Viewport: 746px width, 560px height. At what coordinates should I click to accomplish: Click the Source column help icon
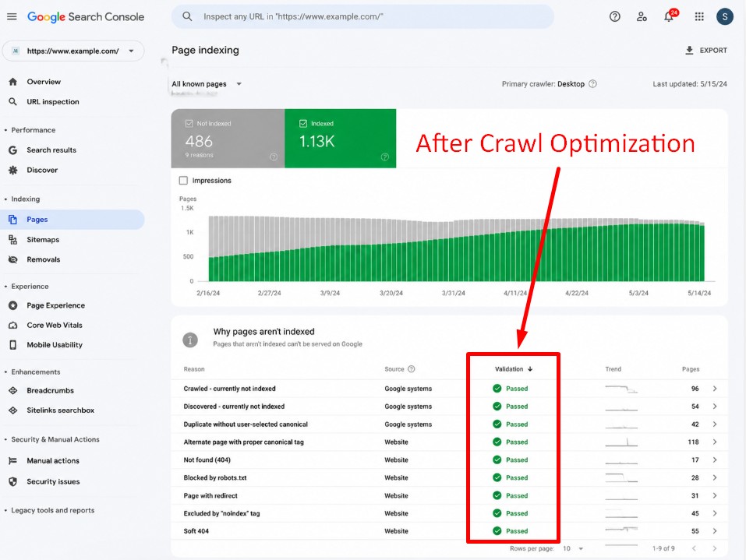(412, 369)
